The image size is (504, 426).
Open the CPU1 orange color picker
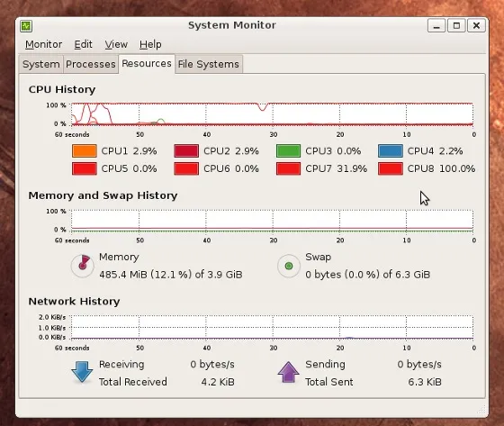coord(85,151)
